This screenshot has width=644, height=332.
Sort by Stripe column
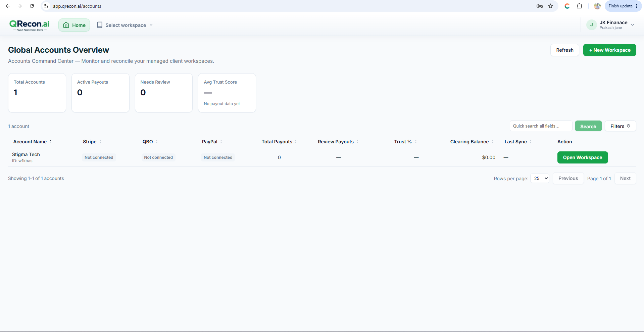tap(92, 142)
